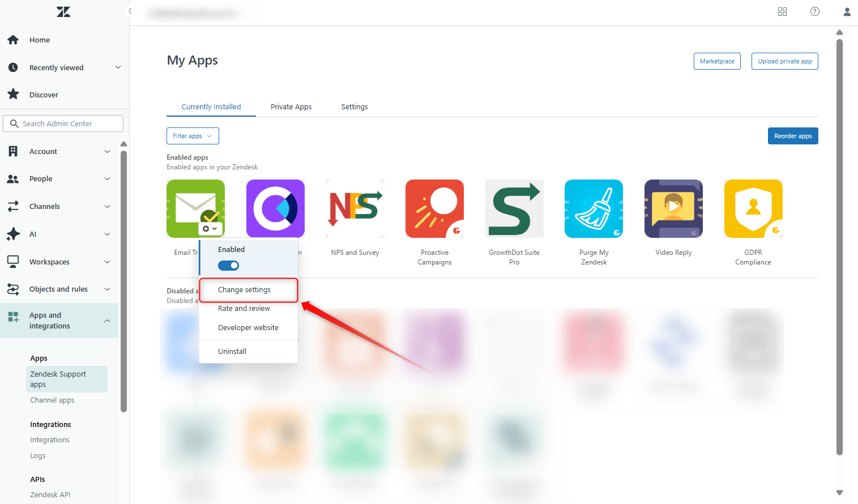The height and width of the screenshot is (504, 858).
Task: Click the 'GDPR Compliance' app label
Action: (x=753, y=257)
